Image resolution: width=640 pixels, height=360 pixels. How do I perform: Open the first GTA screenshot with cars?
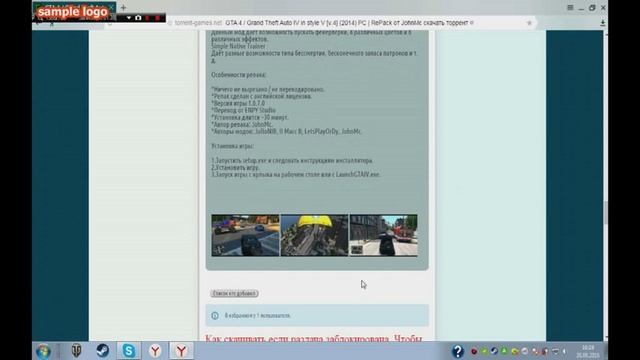click(x=245, y=236)
